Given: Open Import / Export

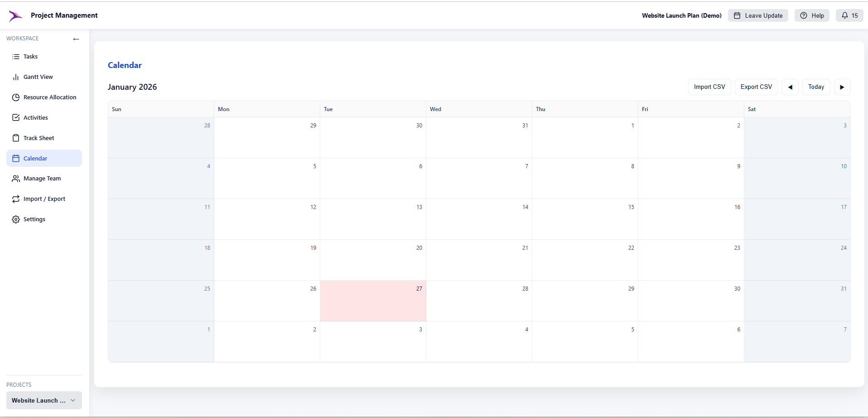Looking at the screenshot, I should coord(44,199).
